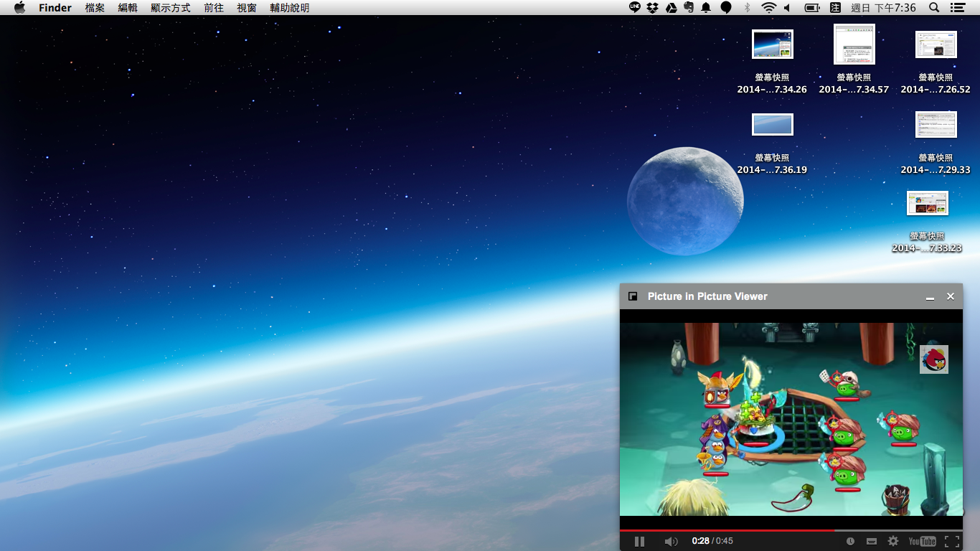Click the bell notification menu bar icon
980x551 pixels.
(706, 7)
